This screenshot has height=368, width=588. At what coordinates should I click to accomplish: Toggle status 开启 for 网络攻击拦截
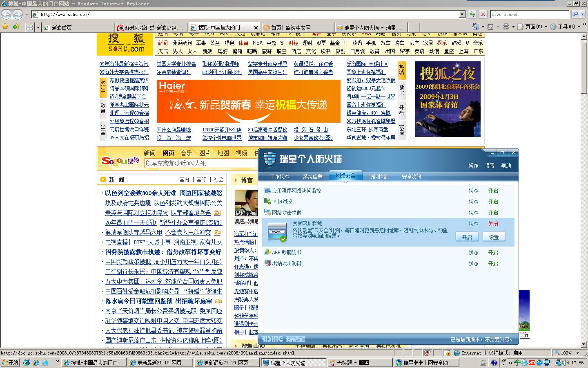493,213
